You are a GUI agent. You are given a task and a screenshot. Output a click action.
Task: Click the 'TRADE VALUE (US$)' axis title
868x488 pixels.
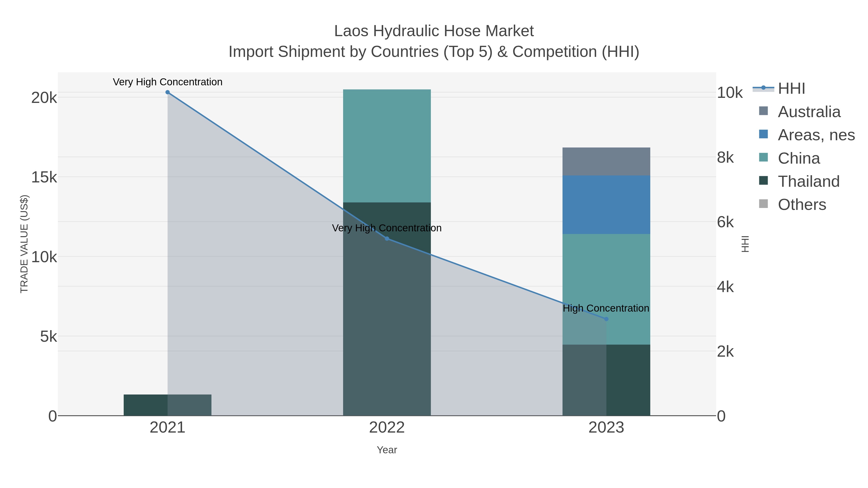24,244
